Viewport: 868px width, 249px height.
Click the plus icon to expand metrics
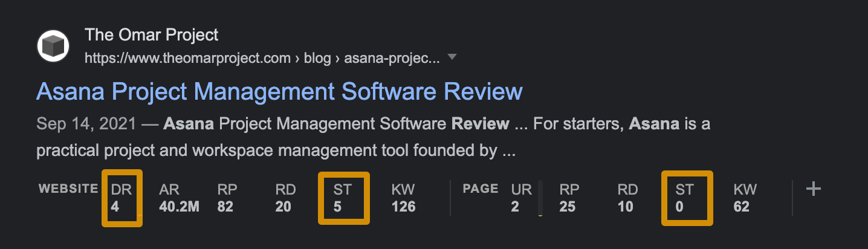pos(814,189)
